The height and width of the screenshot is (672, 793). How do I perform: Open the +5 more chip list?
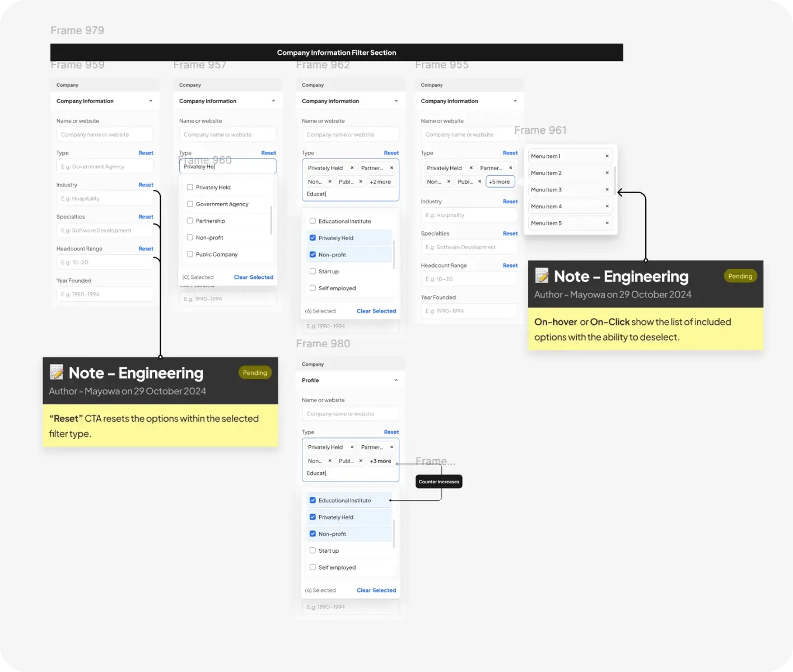tap(500, 182)
